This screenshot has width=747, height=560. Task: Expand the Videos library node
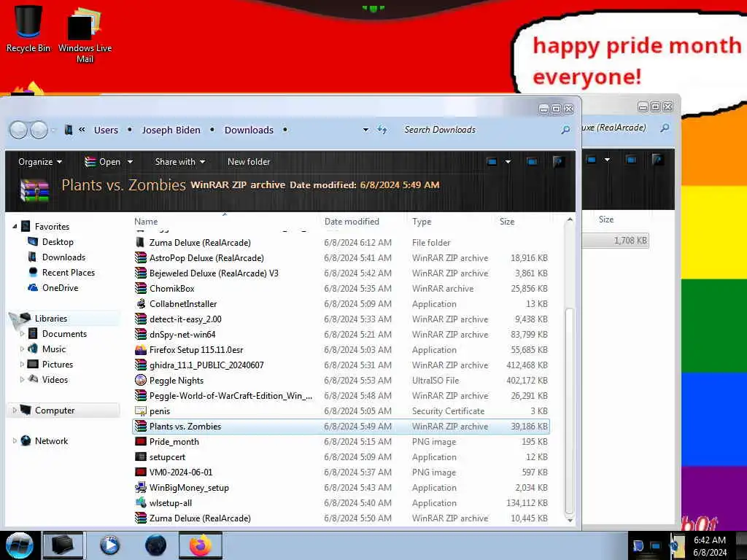tap(22, 379)
